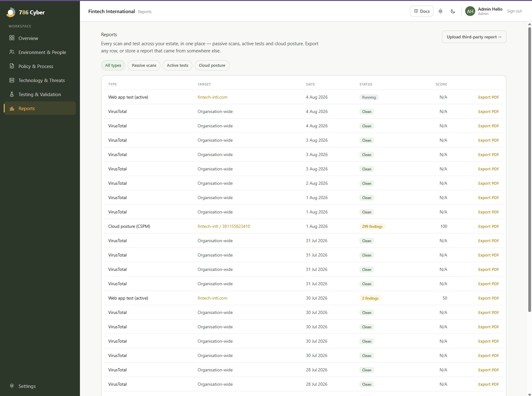
Task: Click the Running status badge
Action: pyautogui.click(x=369, y=97)
